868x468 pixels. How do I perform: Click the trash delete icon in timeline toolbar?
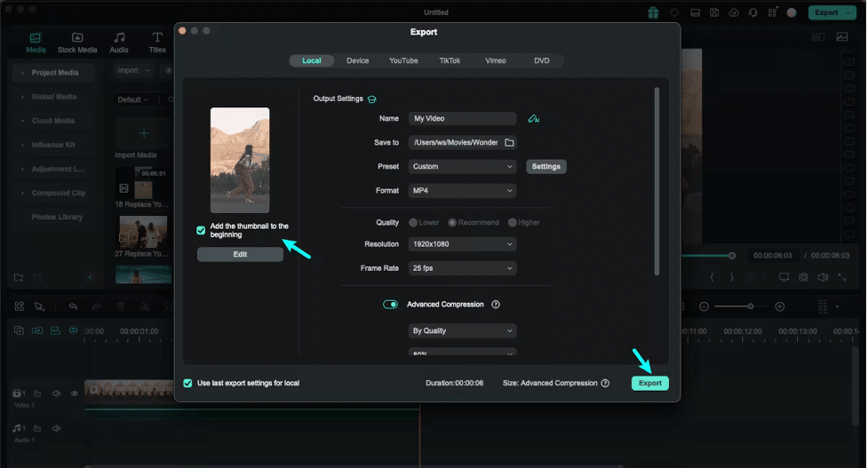(x=121, y=305)
